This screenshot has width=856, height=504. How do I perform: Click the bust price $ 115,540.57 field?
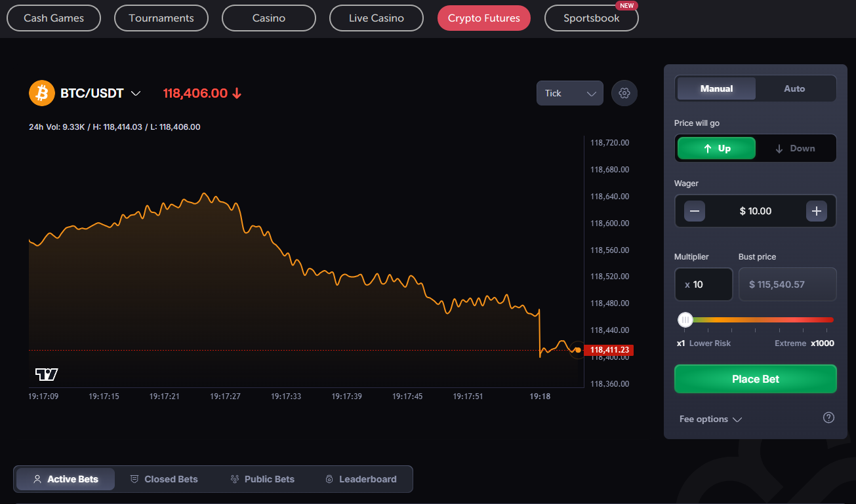788,284
